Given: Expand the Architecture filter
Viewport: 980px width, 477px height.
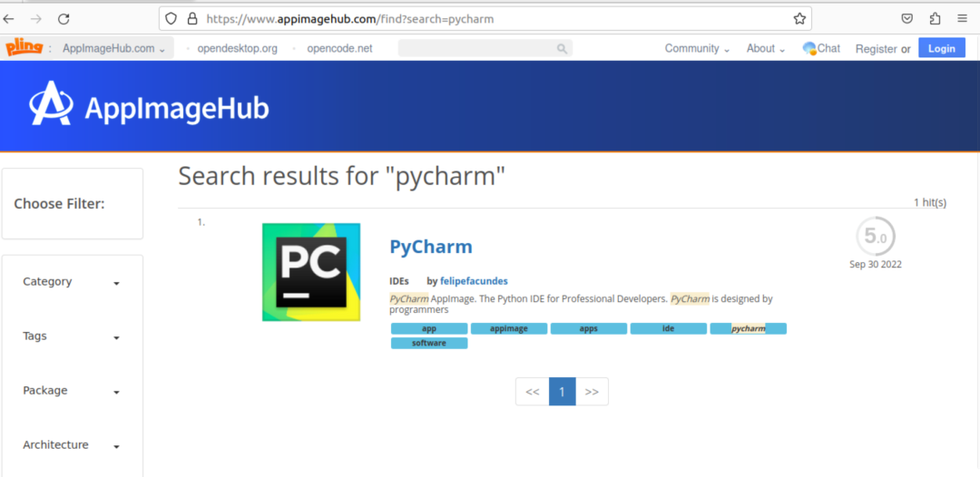Looking at the screenshot, I should pos(72,445).
